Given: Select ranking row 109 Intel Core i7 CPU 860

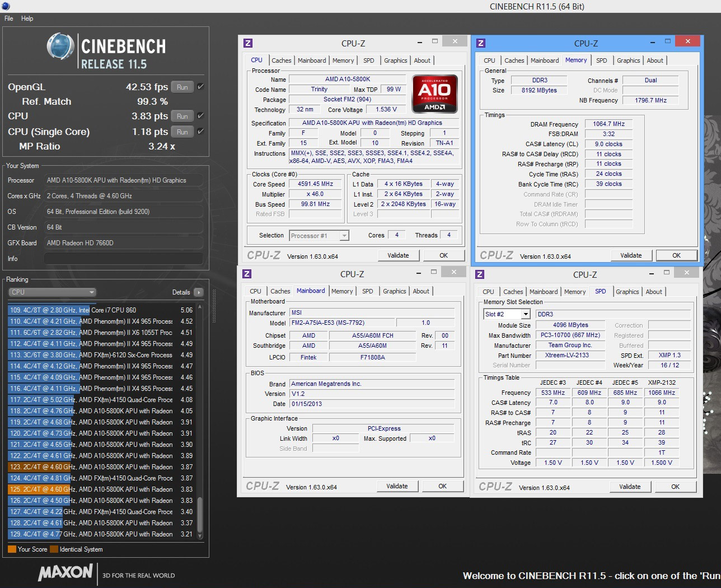Looking at the screenshot, I should [101, 310].
